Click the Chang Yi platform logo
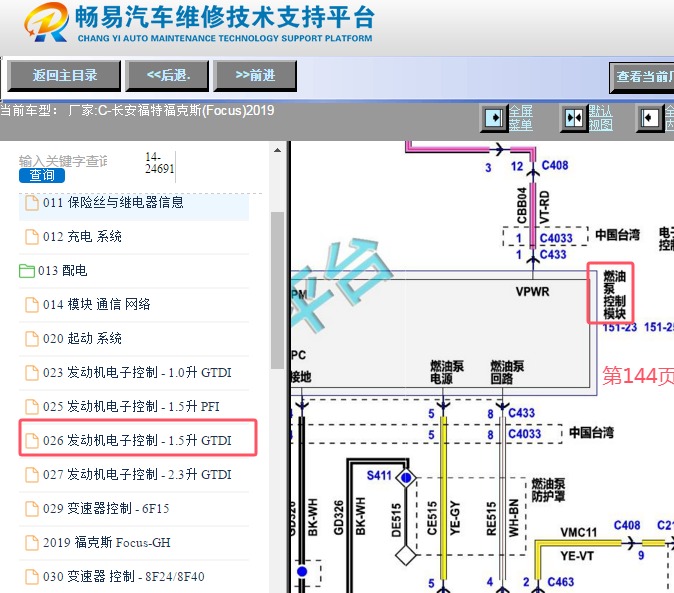The image size is (674, 593). pyautogui.click(x=46, y=22)
